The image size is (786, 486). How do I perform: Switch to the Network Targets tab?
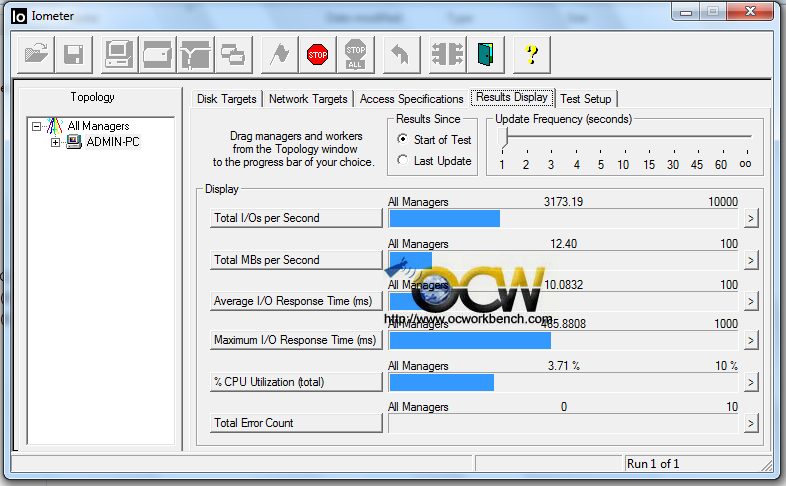click(308, 99)
